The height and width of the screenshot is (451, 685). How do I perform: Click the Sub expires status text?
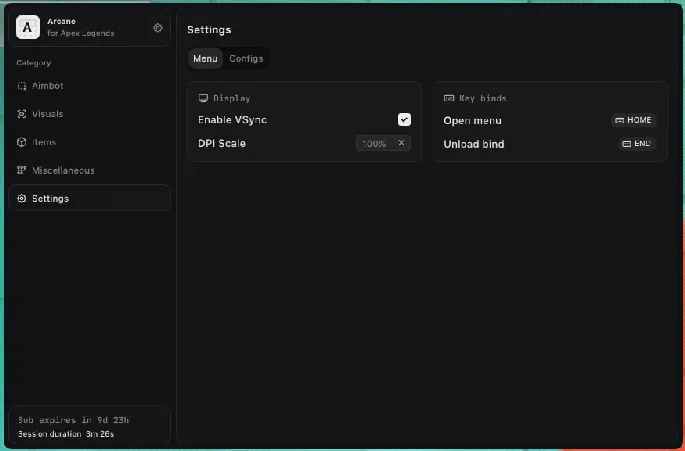(60, 419)
